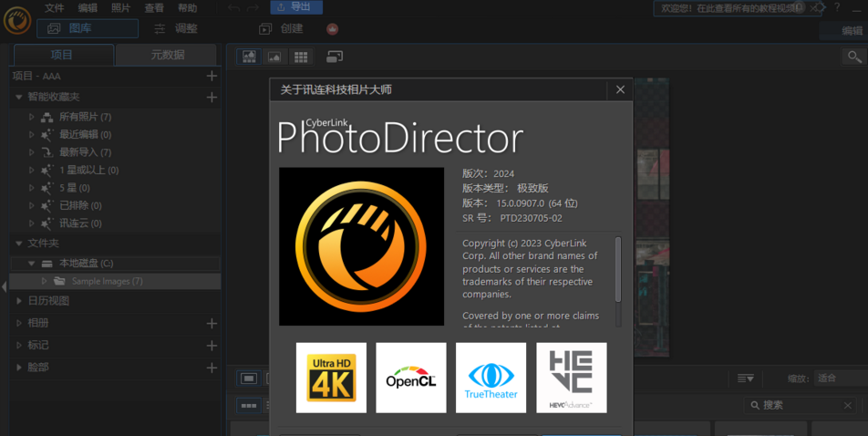Close the About PhotoDirector dialog
Image resolution: width=868 pixels, height=436 pixels.
click(620, 89)
